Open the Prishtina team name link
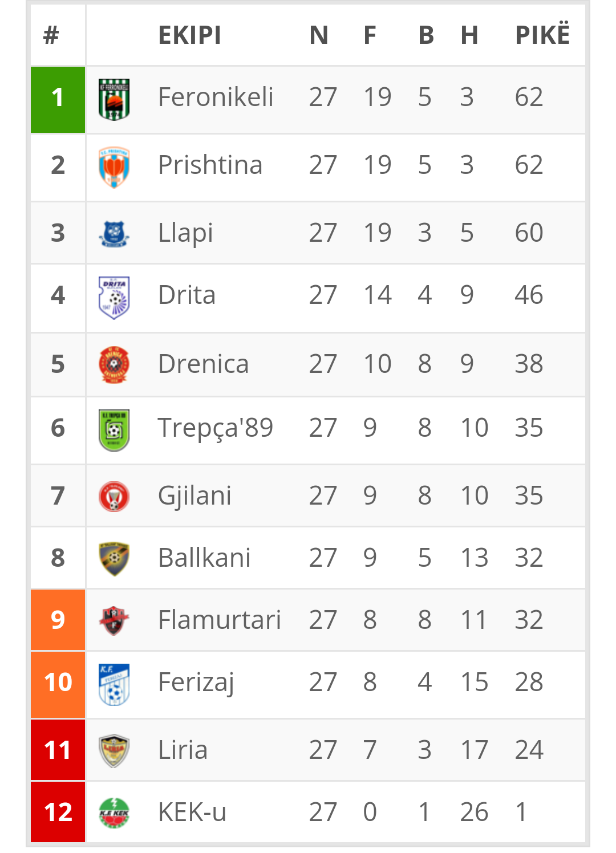This screenshot has height=853, width=616. 210,165
